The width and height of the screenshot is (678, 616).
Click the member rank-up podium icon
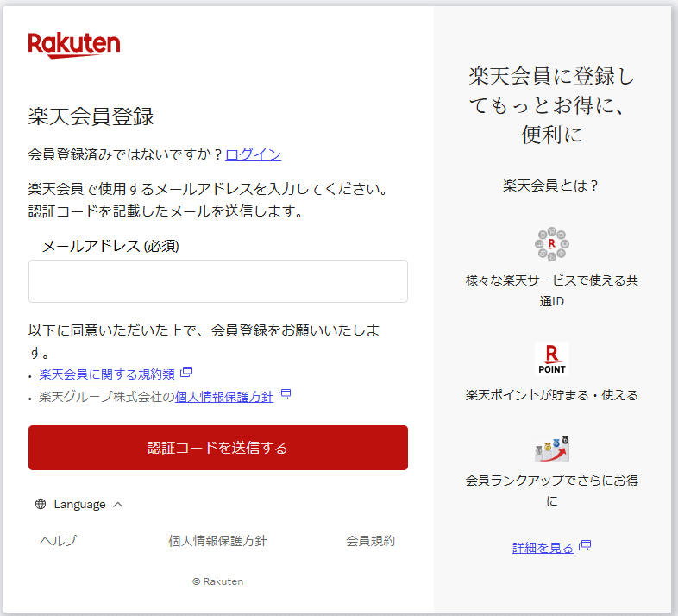(552, 449)
